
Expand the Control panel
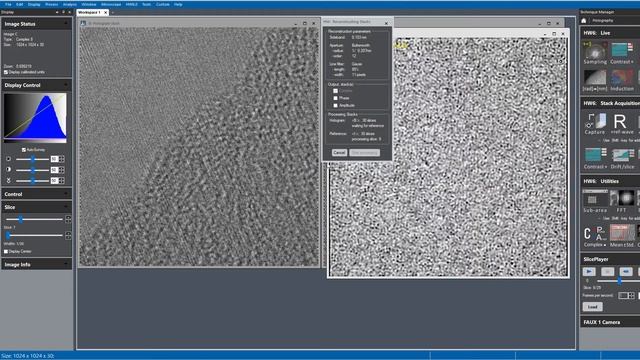point(66,194)
